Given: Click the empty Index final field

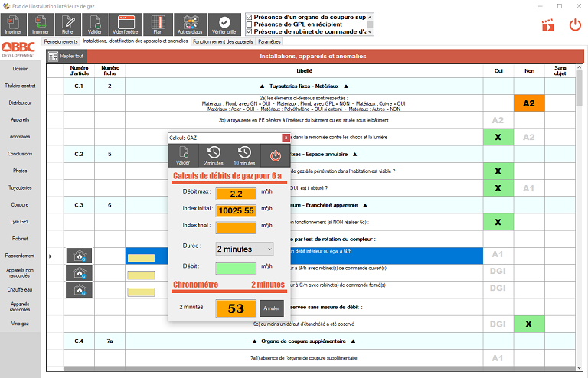Looking at the screenshot, I should [236, 227].
